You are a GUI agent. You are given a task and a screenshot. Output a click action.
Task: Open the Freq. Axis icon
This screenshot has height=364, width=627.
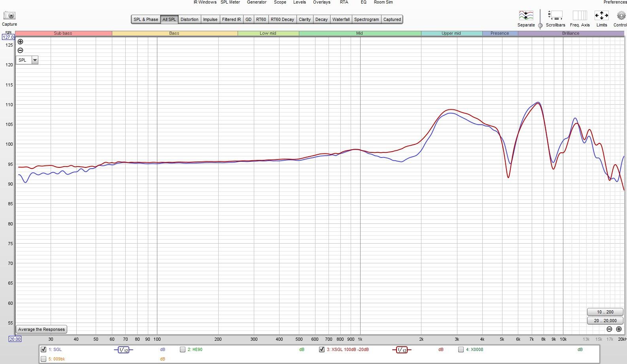580,15
